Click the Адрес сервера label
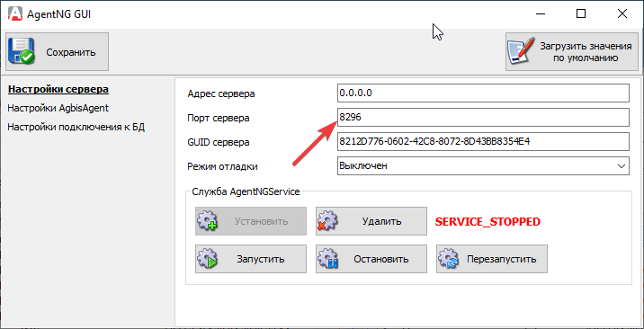The image size is (644, 329). tap(221, 94)
